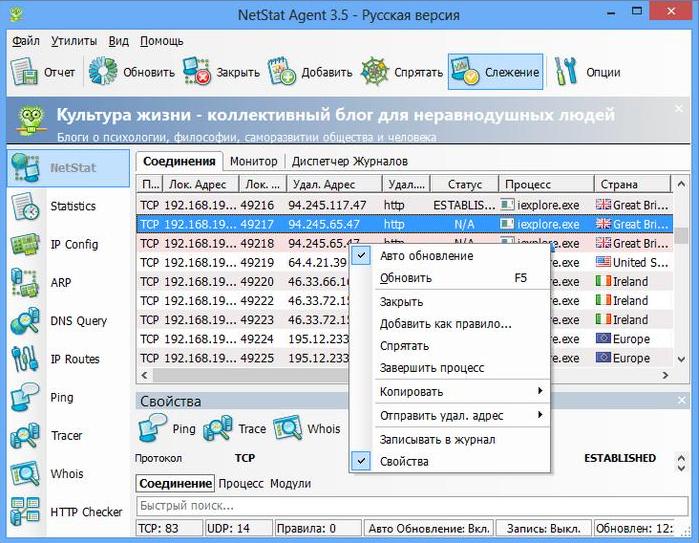Click the properties panel up stepper arrow

[681, 458]
